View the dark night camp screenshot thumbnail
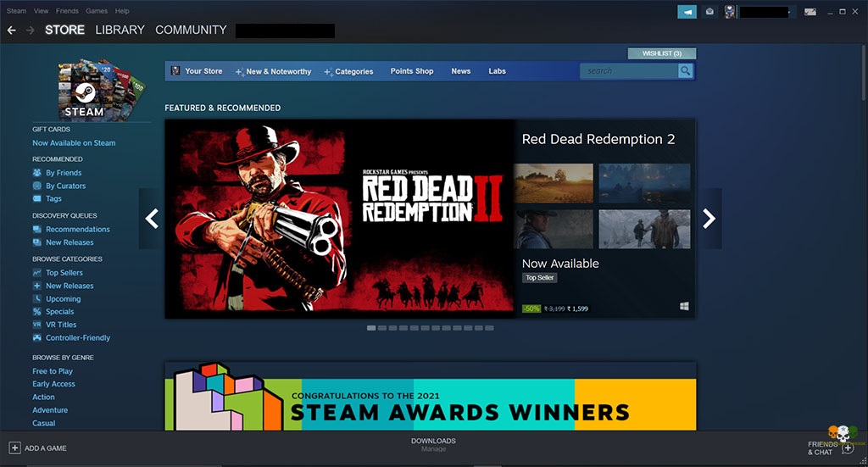 click(644, 183)
